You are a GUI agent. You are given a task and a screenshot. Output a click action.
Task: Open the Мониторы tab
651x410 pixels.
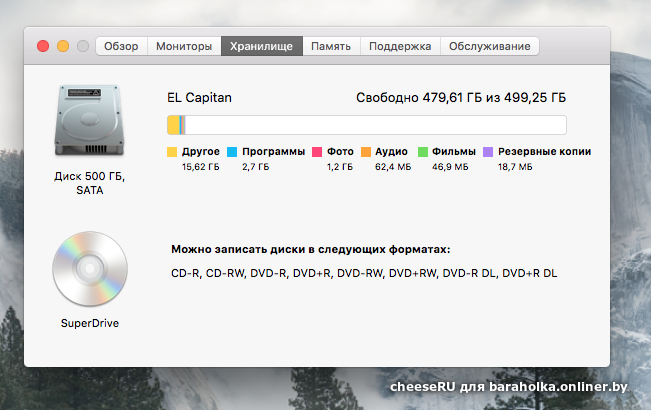tap(184, 46)
